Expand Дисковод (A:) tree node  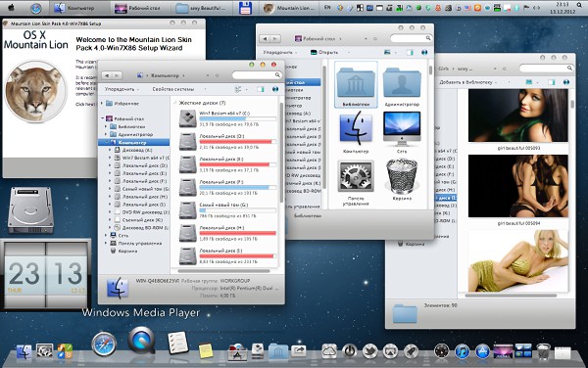tap(110, 150)
